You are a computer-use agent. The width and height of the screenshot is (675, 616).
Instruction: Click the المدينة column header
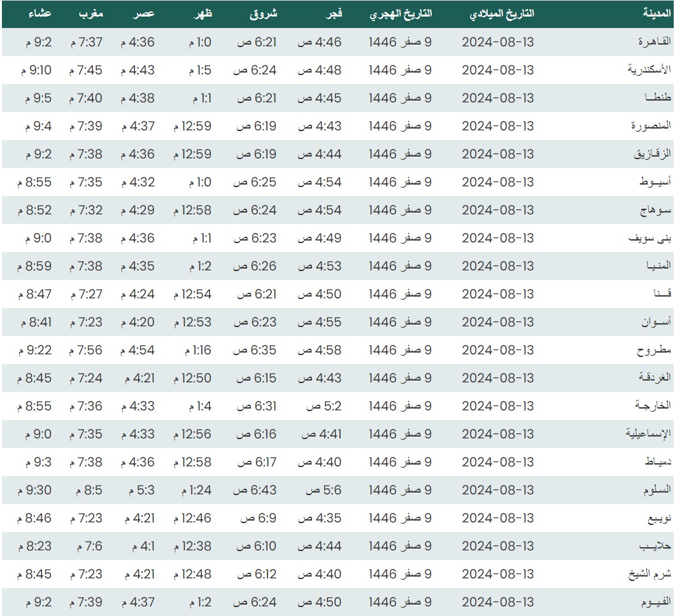click(x=656, y=14)
